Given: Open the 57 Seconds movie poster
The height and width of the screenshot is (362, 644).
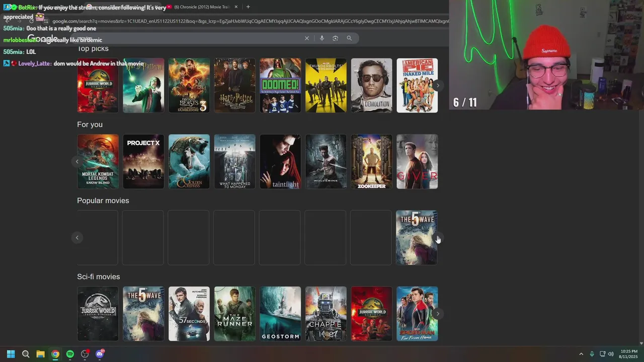Looking at the screenshot, I should pyautogui.click(x=189, y=314).
